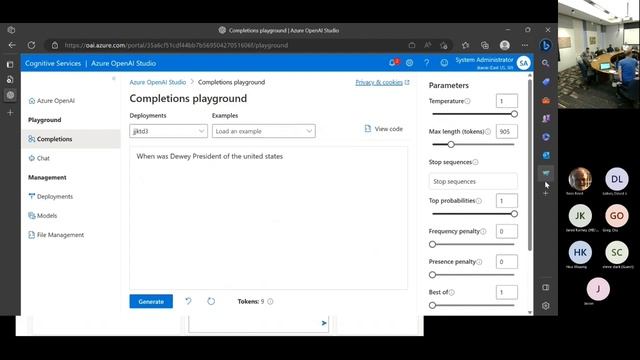Viewport: 640px width, 360px height.
Task: Click the Frequency penalty slider handle
Action: pos(432,244)
